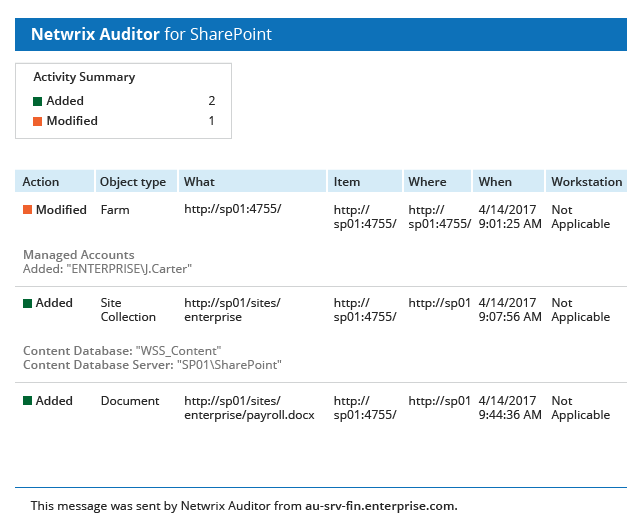Viewport: 640px width, 530px height.
Task: Click the orange square beside the Farm row
Action: (28, 210)
